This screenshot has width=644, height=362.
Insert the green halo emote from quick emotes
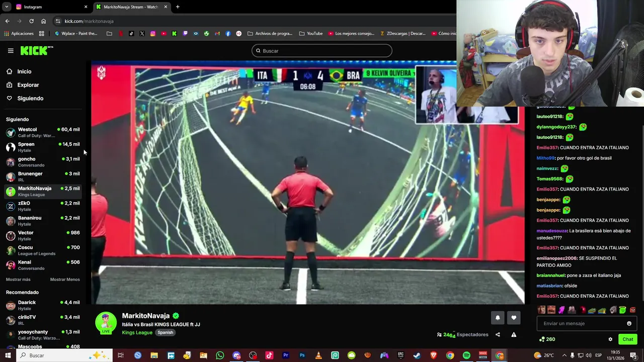pos(622,310)
